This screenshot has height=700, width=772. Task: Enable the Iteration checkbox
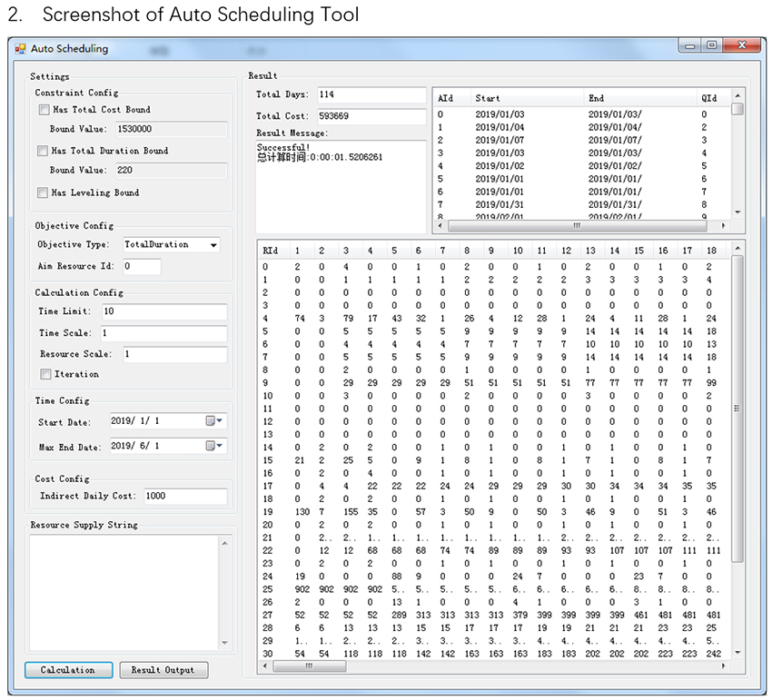click(45, 375)
